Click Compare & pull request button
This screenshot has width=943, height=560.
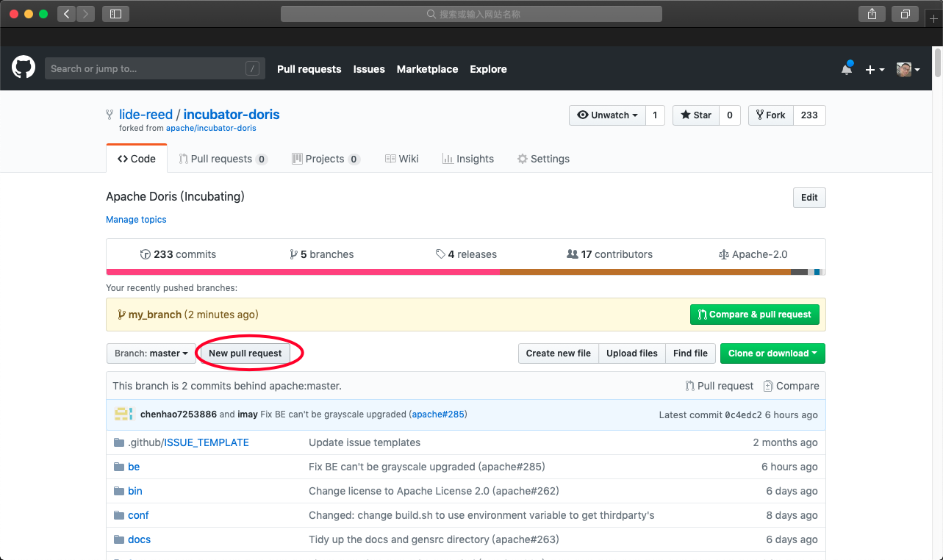tap(754, 315)
